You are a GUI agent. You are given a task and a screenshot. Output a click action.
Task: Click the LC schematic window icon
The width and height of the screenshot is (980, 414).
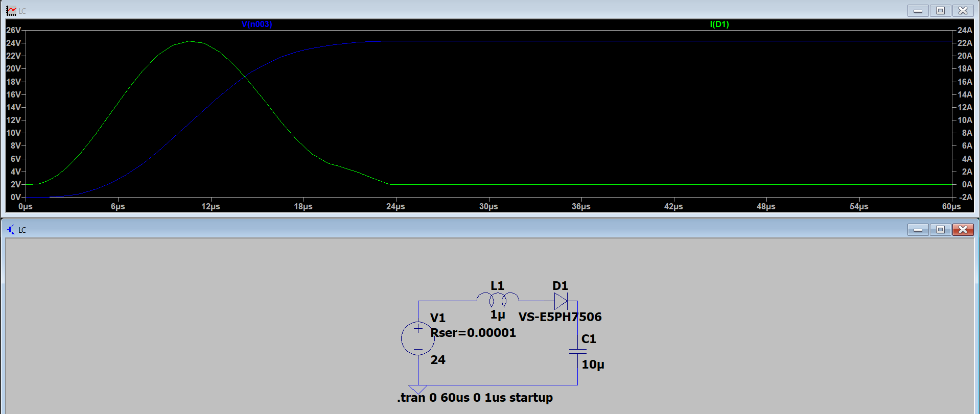11,230
